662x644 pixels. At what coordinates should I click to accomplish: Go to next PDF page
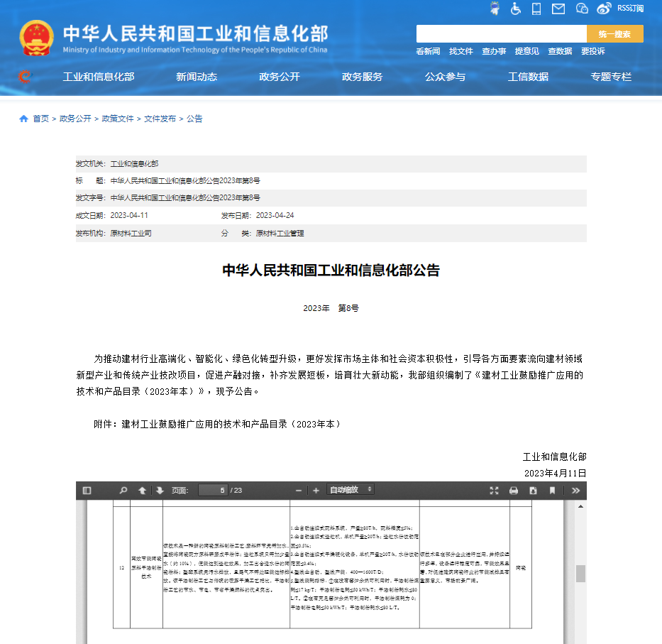[160, 490]
